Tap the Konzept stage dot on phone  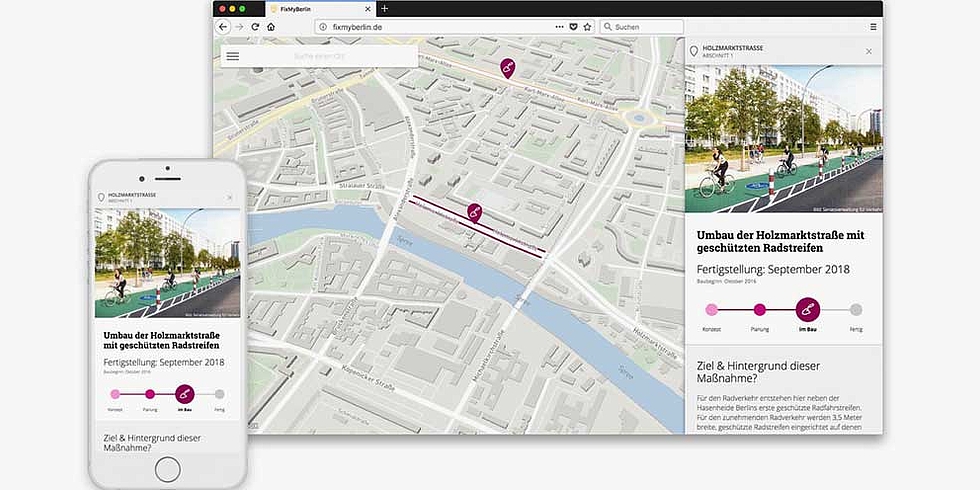tap(115, 394)
